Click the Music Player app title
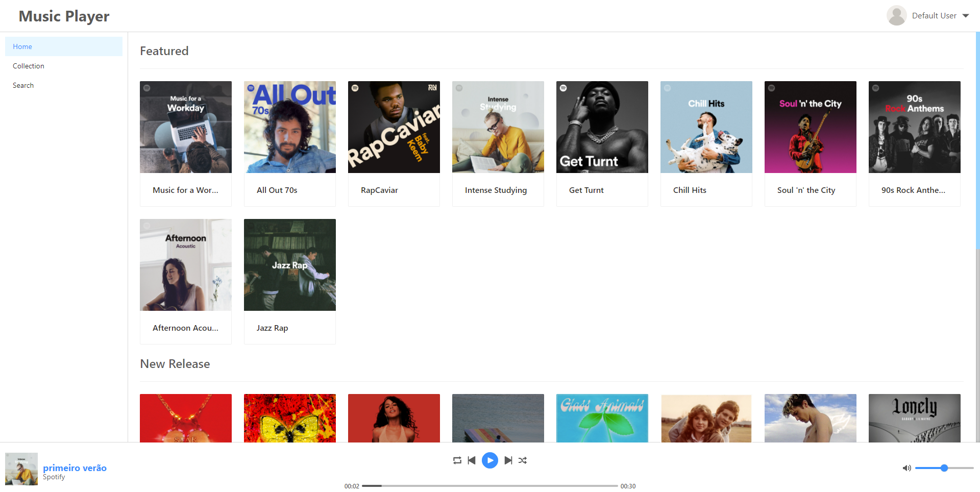Screen dimensions: 980x492 [64, 16]
